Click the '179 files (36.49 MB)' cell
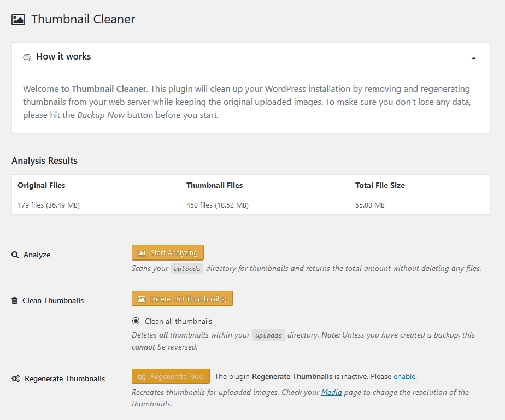This screenshot has height=420, width=505. [x=49, y=205]
